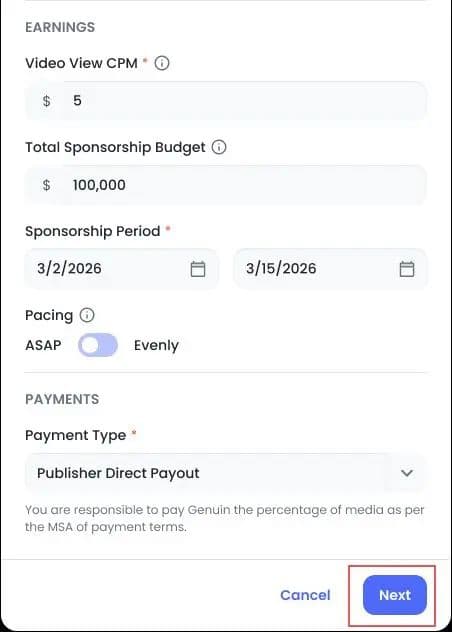Open the end date calendar picker icon
452x632 pixels.
406,269
